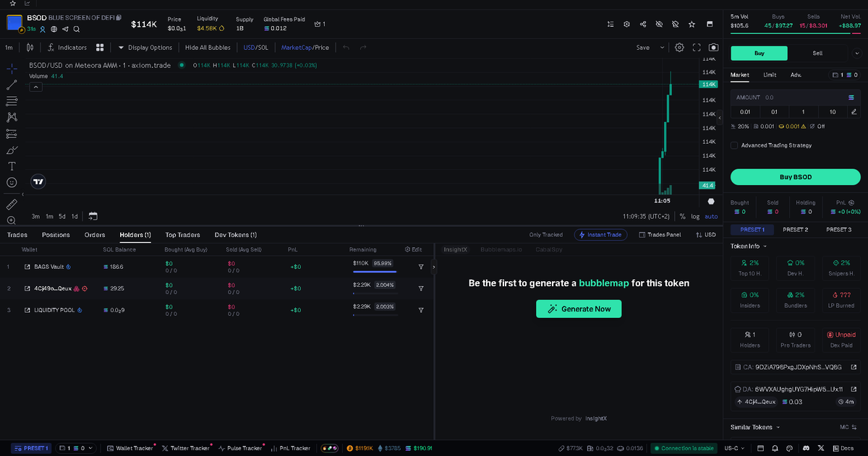This screenshot has width=868, height=456.
Task: Toggle percent scale on chart
Action: 682,216
